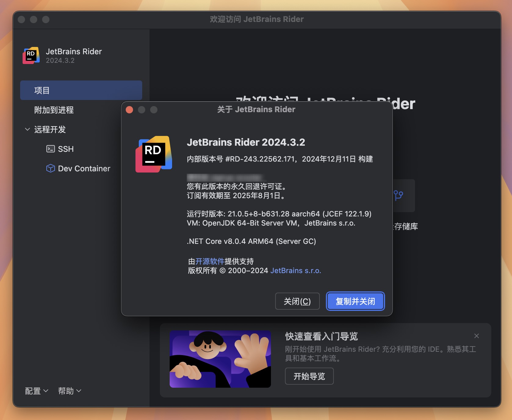Viewport: 512px width, 420px height.
Task: Open the 开源软件 link
Action: tap(210, 261)
